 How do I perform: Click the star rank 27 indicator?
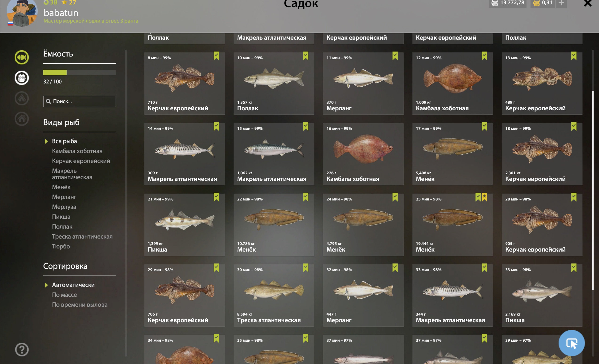[69, 3]
